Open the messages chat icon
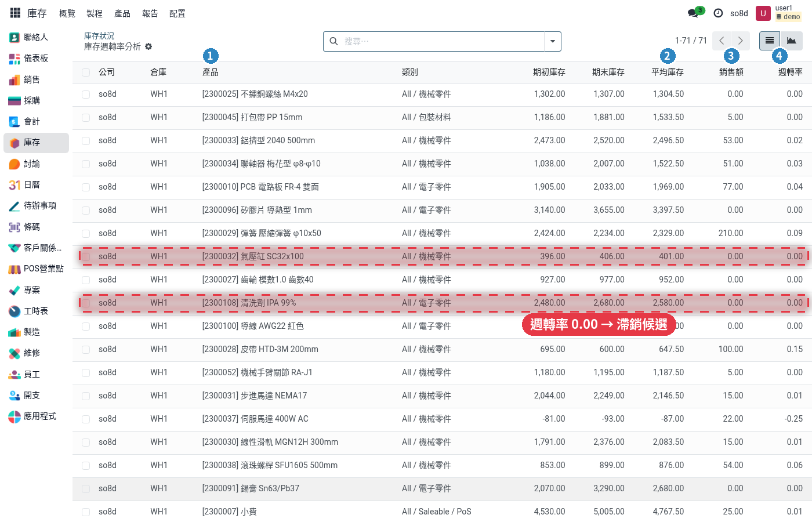 tap(694, 13)
